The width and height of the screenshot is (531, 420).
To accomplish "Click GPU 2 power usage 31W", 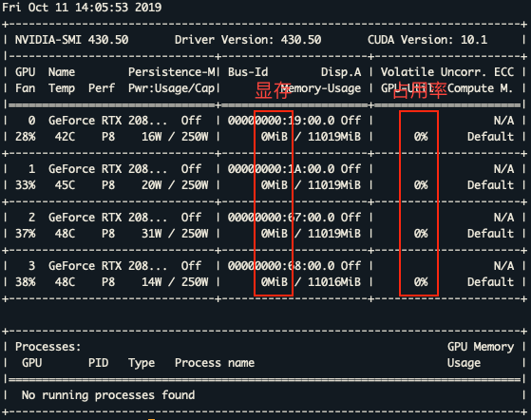I will pyautogui.click(x=151, y=234).
